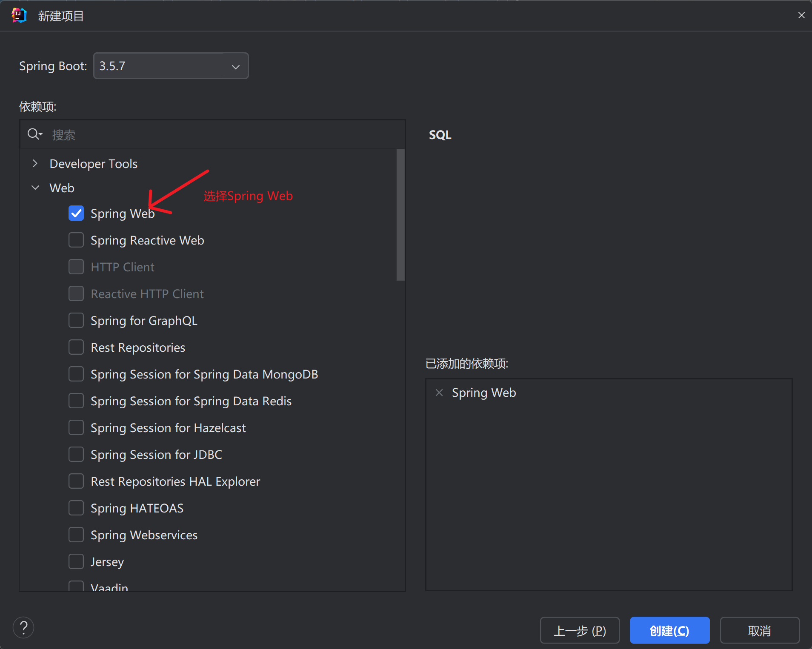Select Spring Web in added dependencies list
This screenshot has width=812, height=649.
tap(484, 393)
